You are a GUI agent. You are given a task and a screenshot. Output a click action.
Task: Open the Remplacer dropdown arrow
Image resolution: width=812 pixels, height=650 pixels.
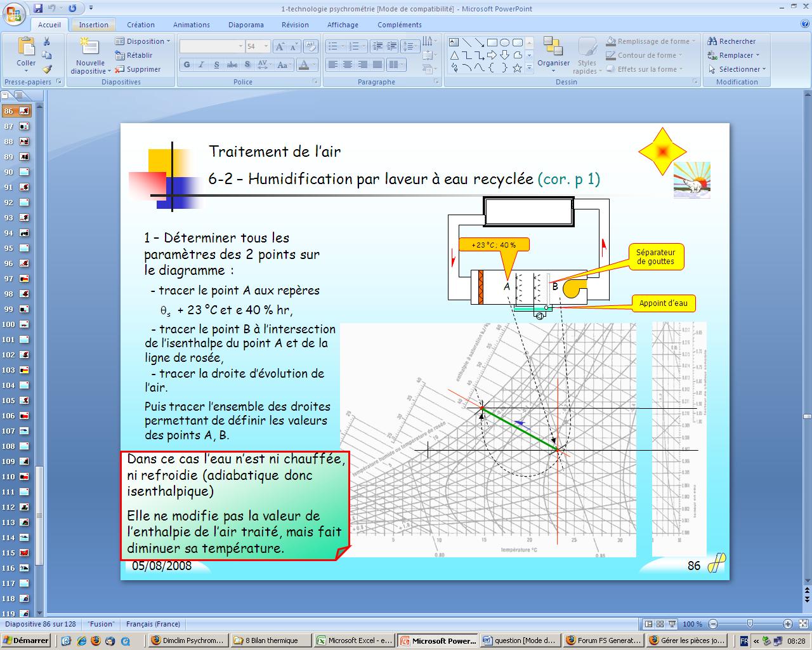point(757,55)
